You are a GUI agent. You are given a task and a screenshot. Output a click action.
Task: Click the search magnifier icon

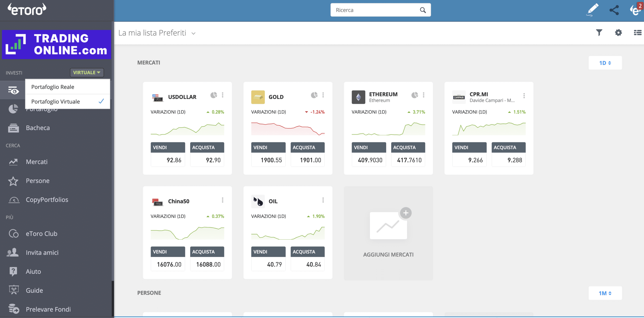[423, 10]
